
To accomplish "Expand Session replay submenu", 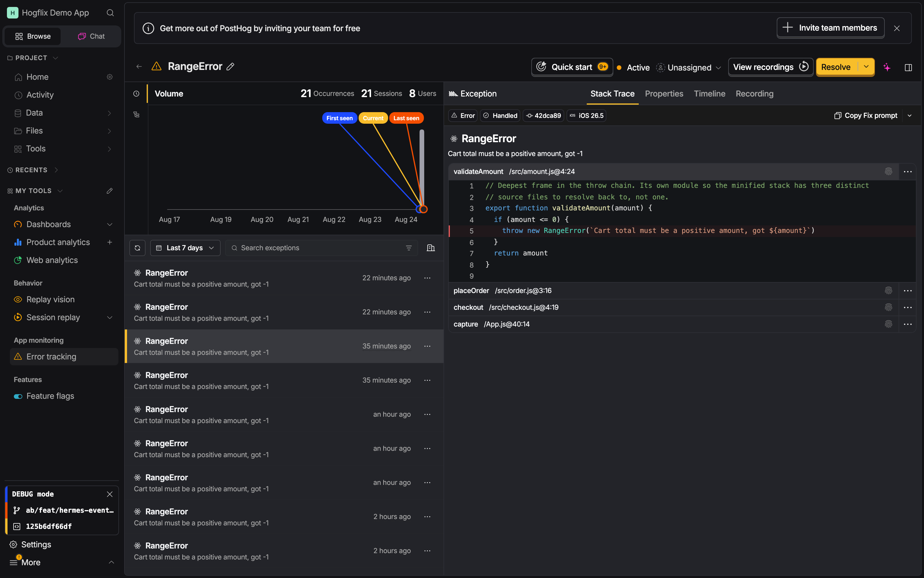I will 110,318.
